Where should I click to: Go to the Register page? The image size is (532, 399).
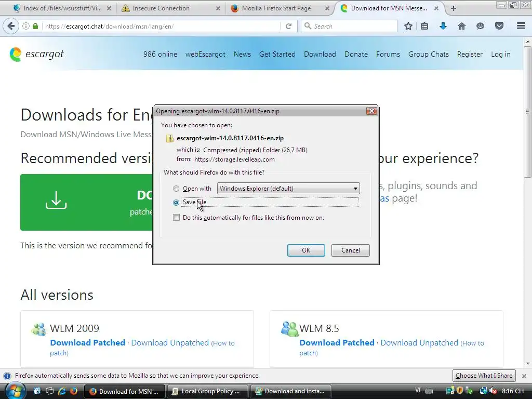tap(470, 54)
